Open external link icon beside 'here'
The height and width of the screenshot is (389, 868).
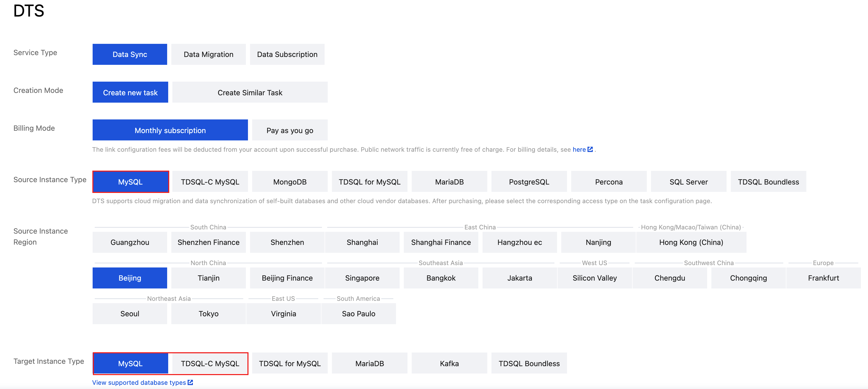(x=590, y=149)
